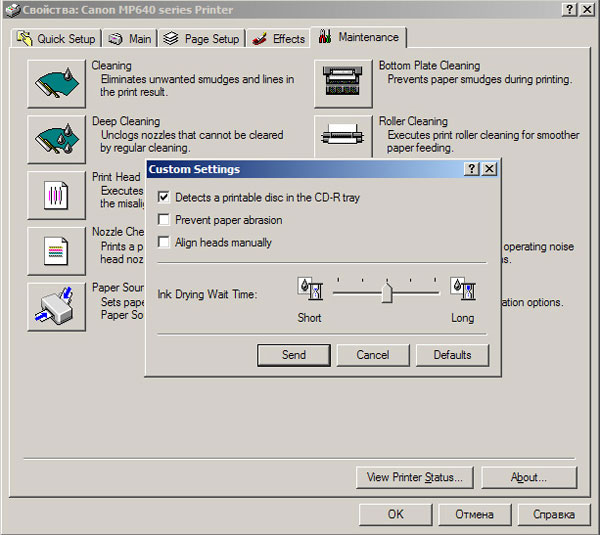Uncheck Detects a printable disc in CD-R tray
Screen dimensions: 600x535
click(x=163, y=197)
